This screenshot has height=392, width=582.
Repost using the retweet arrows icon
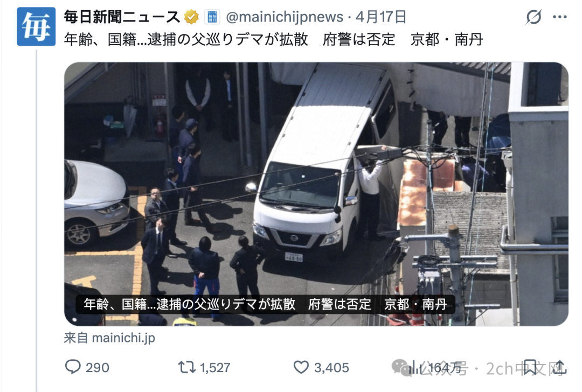click(186, 368)
